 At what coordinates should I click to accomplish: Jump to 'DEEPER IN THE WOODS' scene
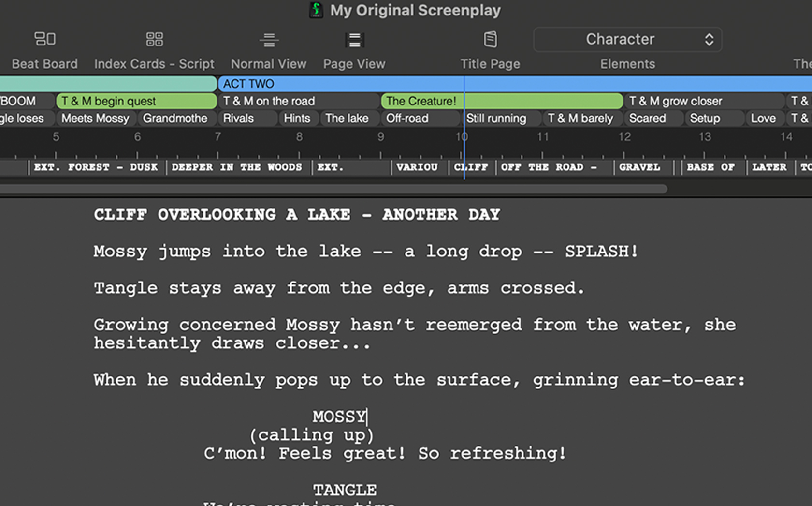pyautogui.click(x=237, y=167)
